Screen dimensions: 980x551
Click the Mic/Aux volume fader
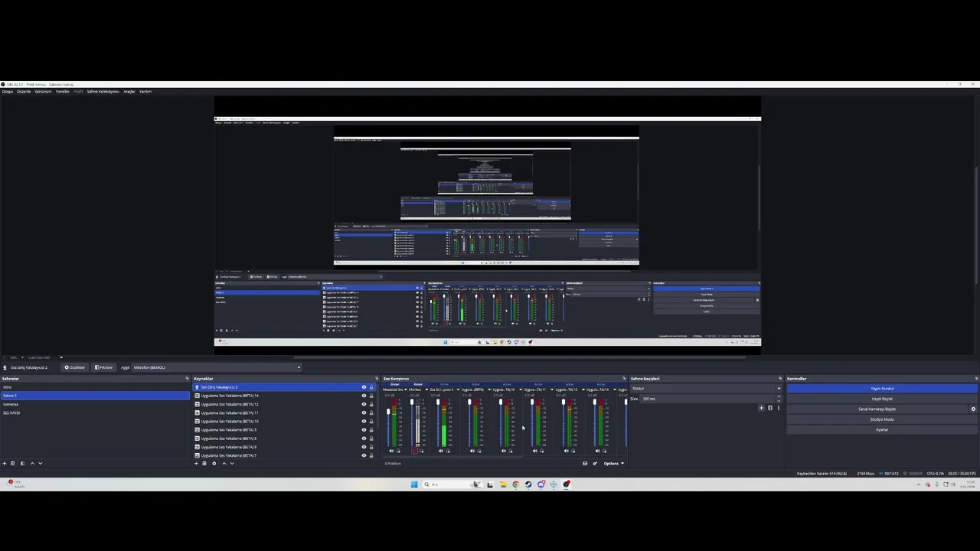(412, 402)
